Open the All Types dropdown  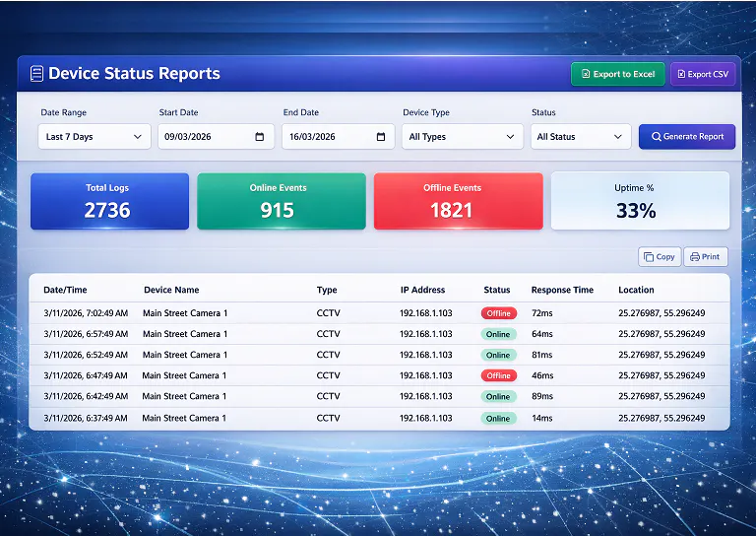(x=463, y=137)
